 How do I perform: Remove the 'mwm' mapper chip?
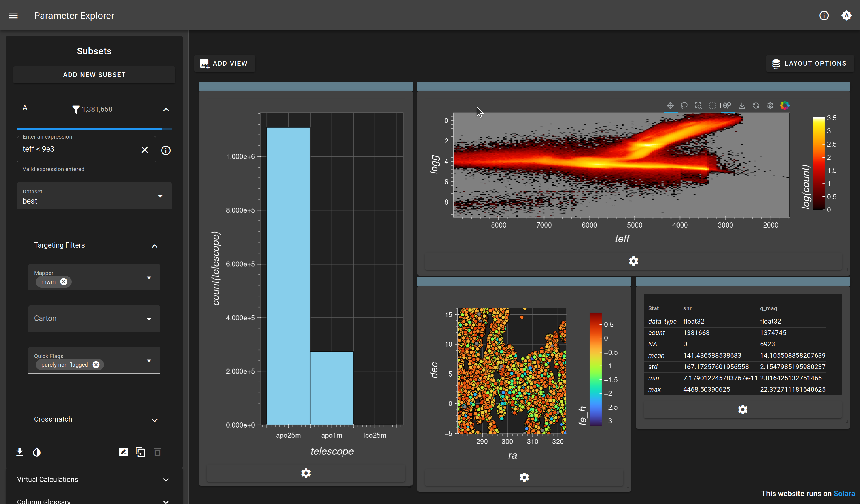(x=64, y=282)
